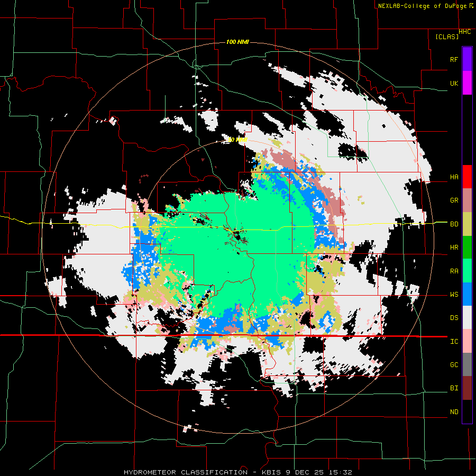Click the DS legend label

[x=454, y=318]
